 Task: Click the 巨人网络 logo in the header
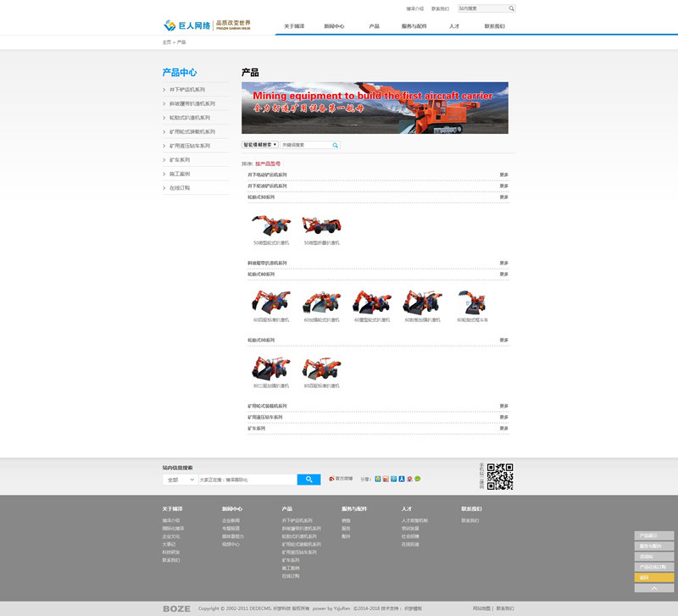pyautogui.click(x=186, y=25)
